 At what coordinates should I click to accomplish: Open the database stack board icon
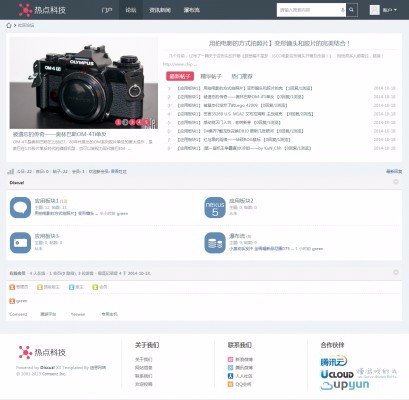215,243
